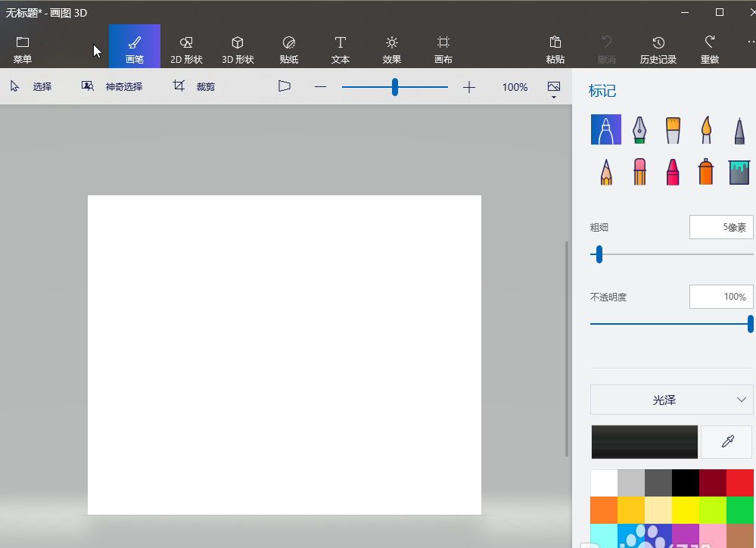This screenshot has height=548, width=756.
Task: Choose the pale cream color swatch
Action: coord(658,510)
